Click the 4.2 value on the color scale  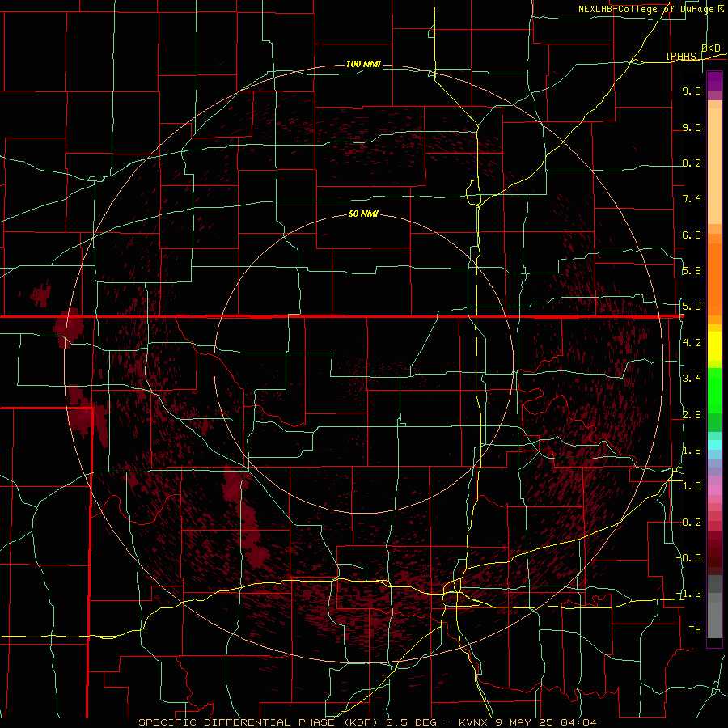[692, 343]
